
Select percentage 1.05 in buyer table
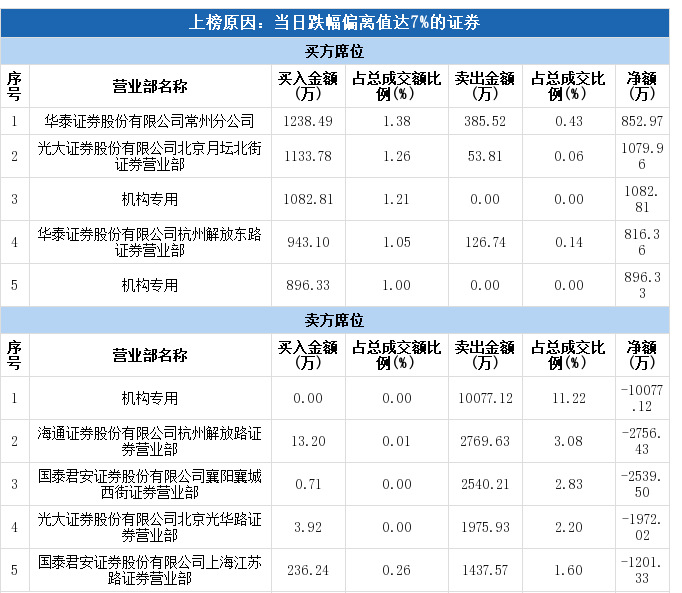point(397,242)
